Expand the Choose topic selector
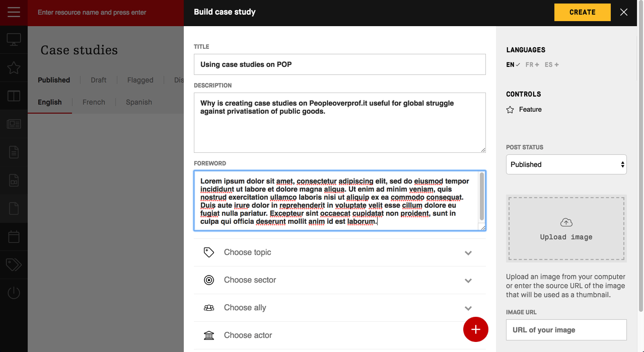Viewport: 644px width, 352px height. [x=340, y=252]
